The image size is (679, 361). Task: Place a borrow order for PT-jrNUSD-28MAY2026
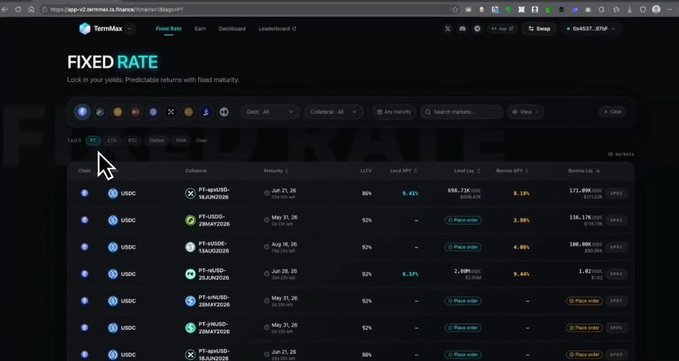coord(584,328)
